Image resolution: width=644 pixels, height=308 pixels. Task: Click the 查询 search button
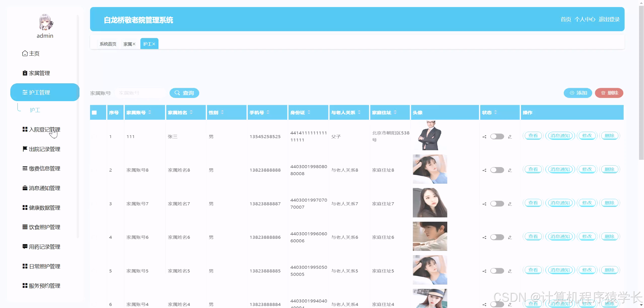(x=184, y=93)
